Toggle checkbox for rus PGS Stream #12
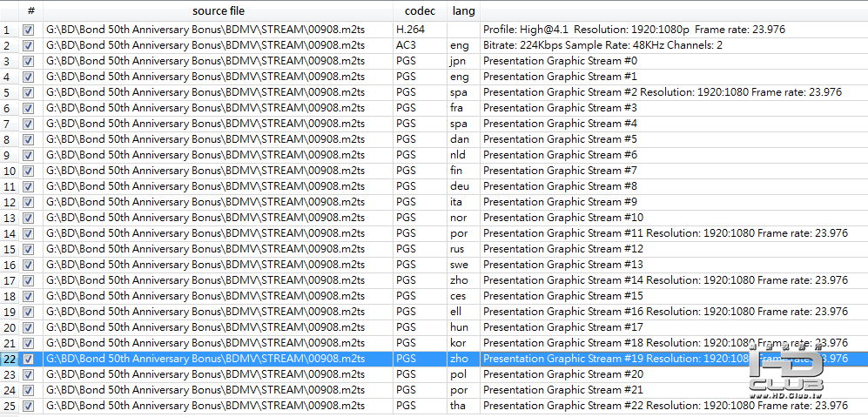The image size is (868, 417). click(x=29, y=249)
